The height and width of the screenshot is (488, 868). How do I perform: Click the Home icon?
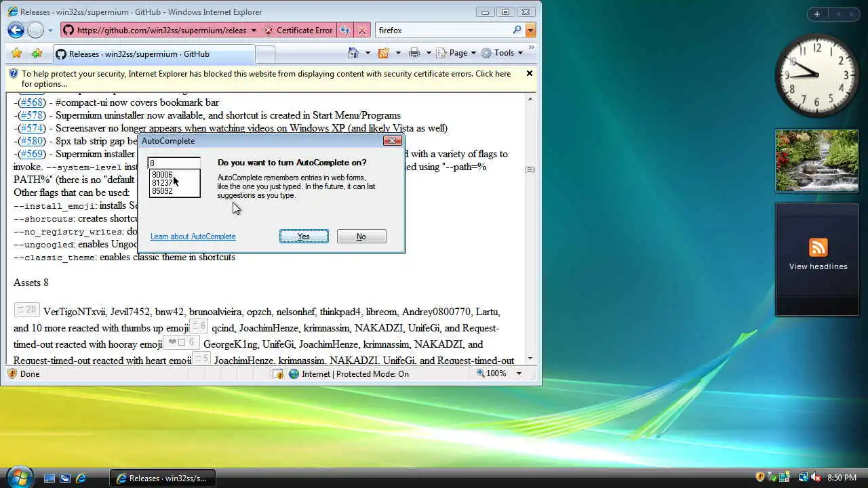[353, 53]
